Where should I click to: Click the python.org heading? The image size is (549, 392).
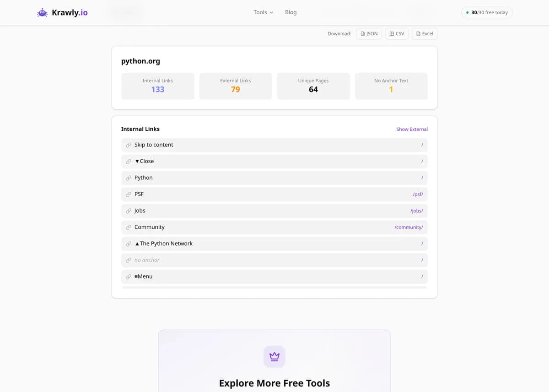140,61
